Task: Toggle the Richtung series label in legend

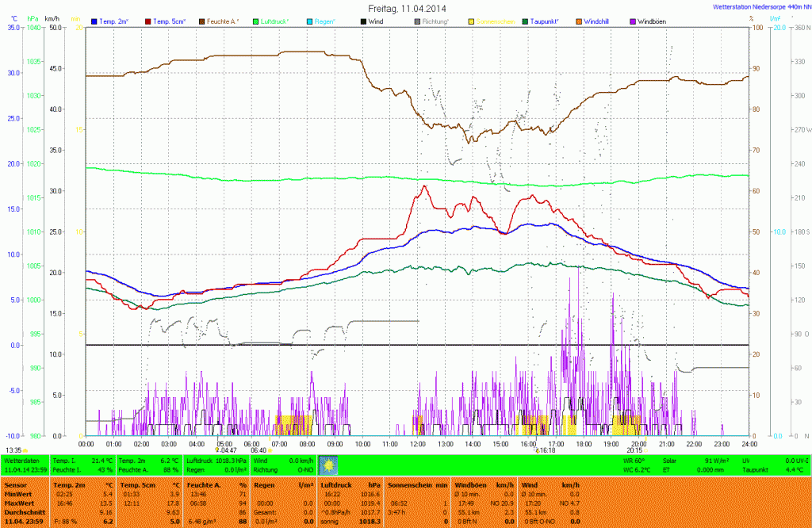Action: (x=435, y=21)
